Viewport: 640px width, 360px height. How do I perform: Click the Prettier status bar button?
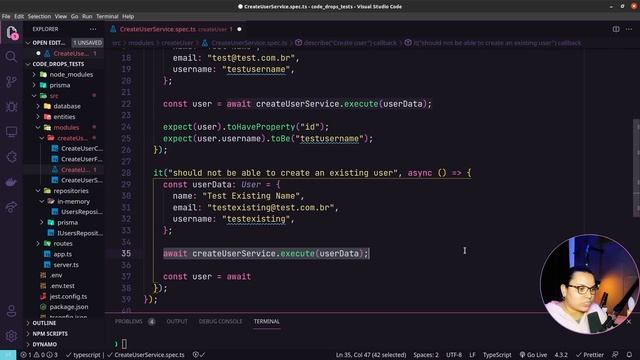click(x=589, y=355)
